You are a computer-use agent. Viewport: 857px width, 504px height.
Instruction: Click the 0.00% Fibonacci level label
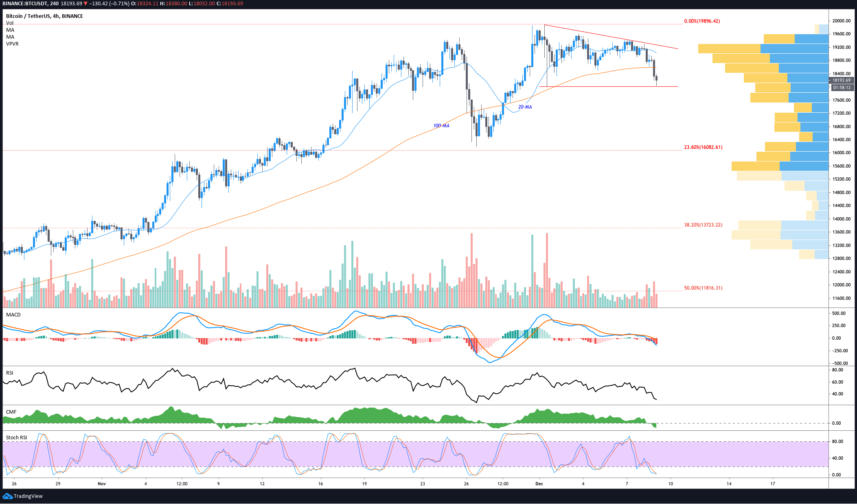coord(702,21)
